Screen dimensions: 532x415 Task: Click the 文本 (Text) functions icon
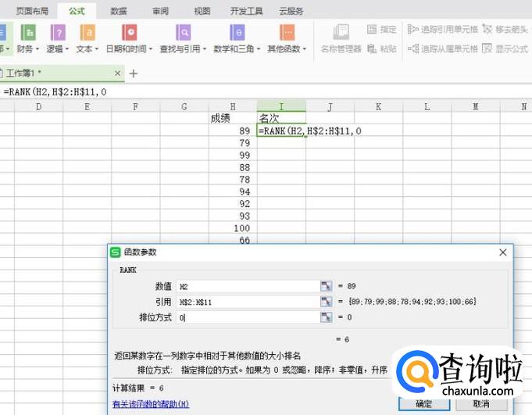[87, 33]
